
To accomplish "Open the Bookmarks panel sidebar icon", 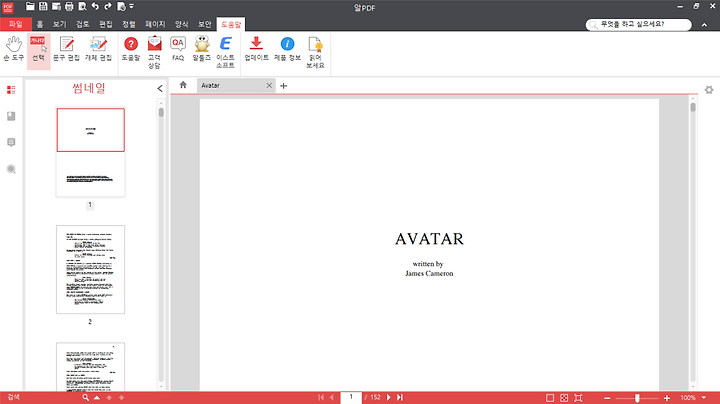I will click(11, 116).
